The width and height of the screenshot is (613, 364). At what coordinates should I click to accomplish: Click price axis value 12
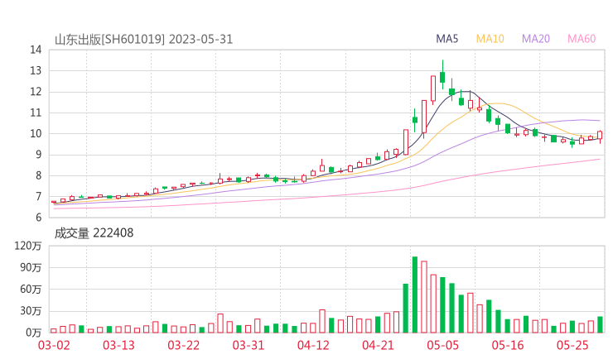[36, 92]
